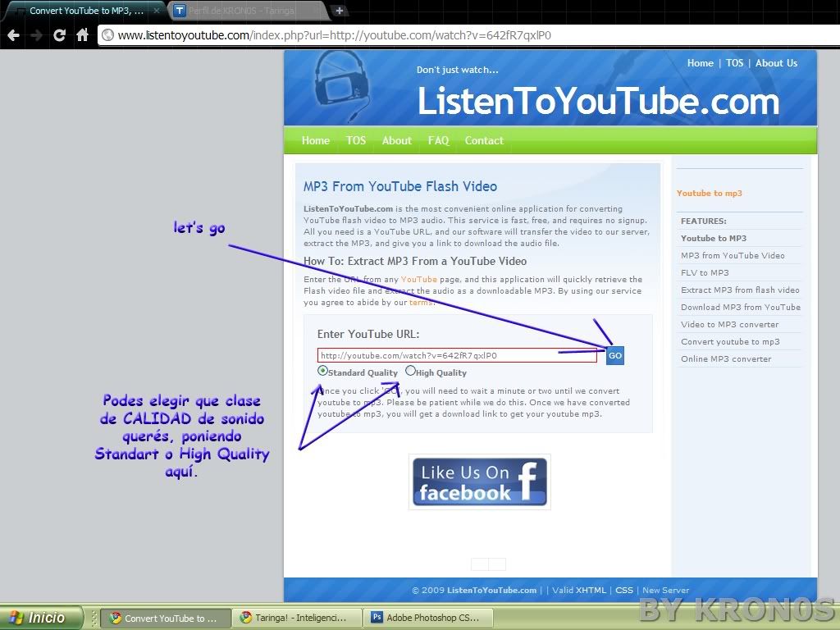Image resolution: width=840 pixels, height=630 pixels.
Task: Go to browser home page icon
Action: click(x=82, y=35)
